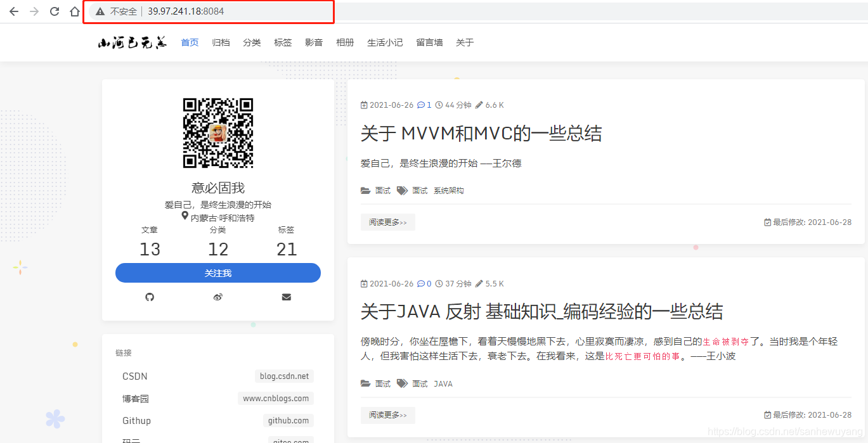The height and width of the screenshot is (443, 868).
Task: Open the 关于 nav item
Action: point(465,42)
